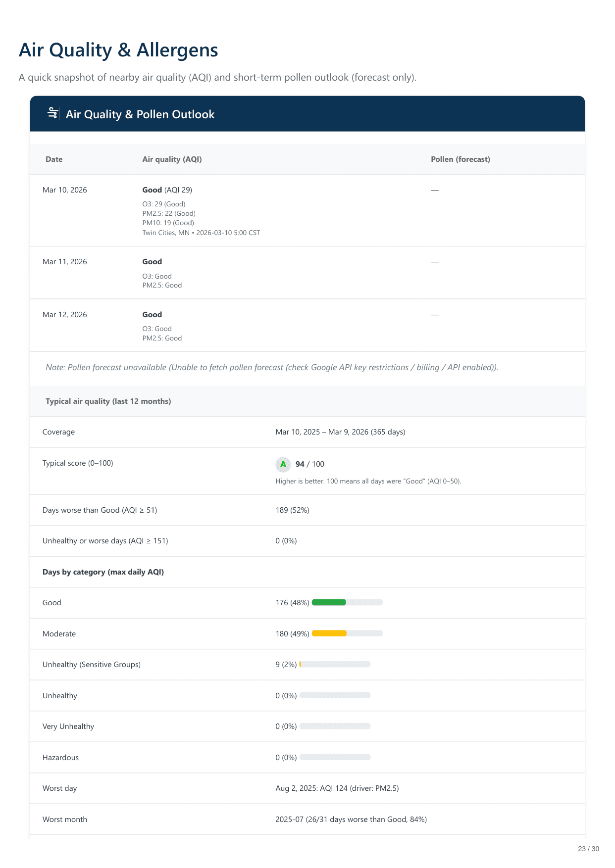Viewport: 615px width, 868px height.
Task: Click the green "A" grade badge
Action: tap(283, 464)
